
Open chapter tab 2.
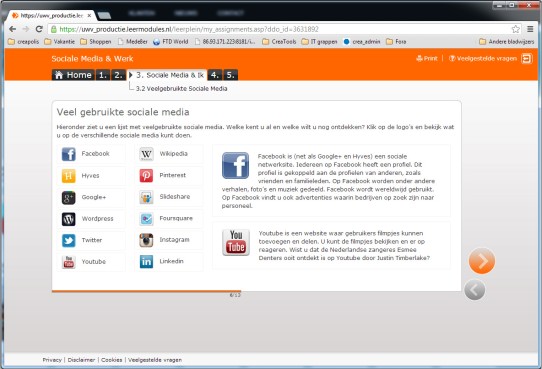118,75
